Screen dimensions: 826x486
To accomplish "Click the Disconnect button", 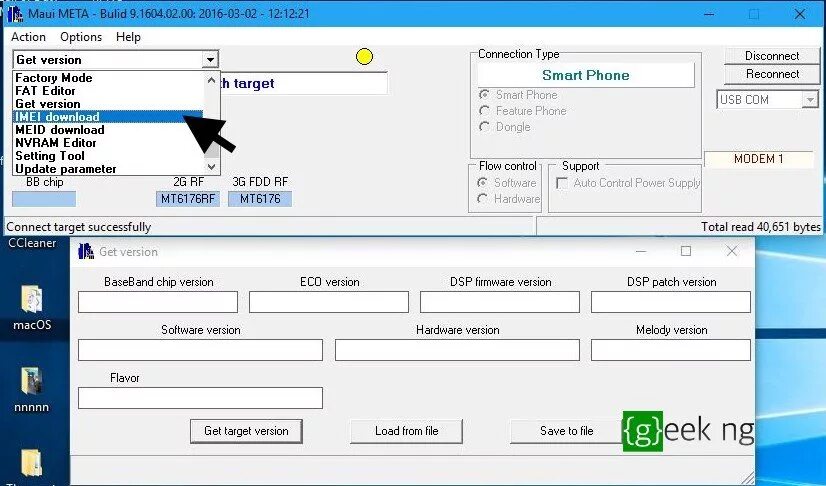I will point(772,56).
